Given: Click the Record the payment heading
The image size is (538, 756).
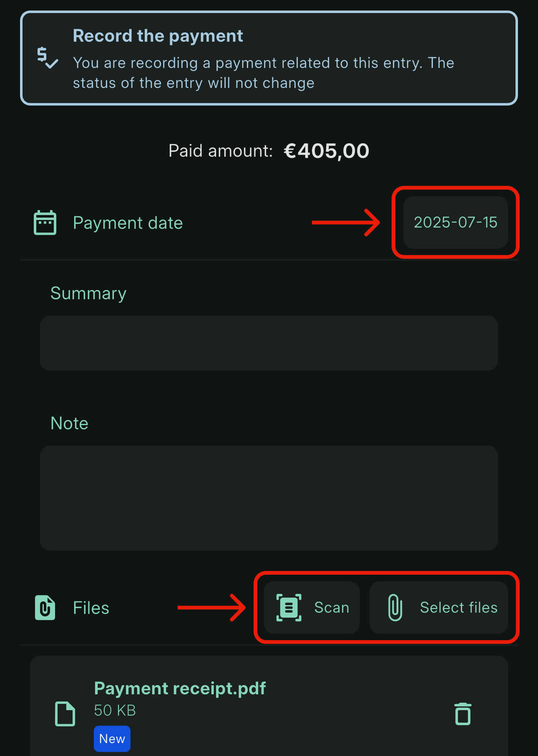Looking at the screenshot, I should click(158, 36).
